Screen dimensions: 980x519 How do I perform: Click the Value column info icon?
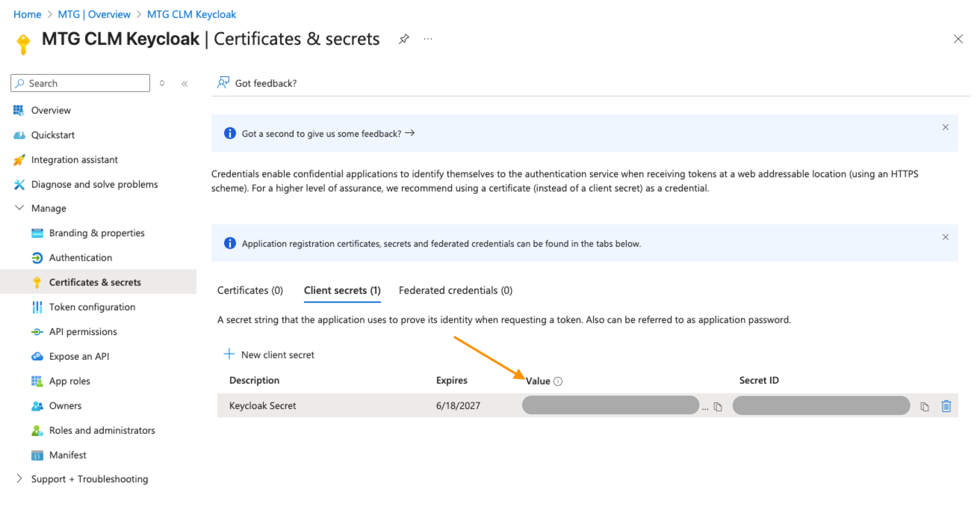pyautogui.click(x=558, y=381)
